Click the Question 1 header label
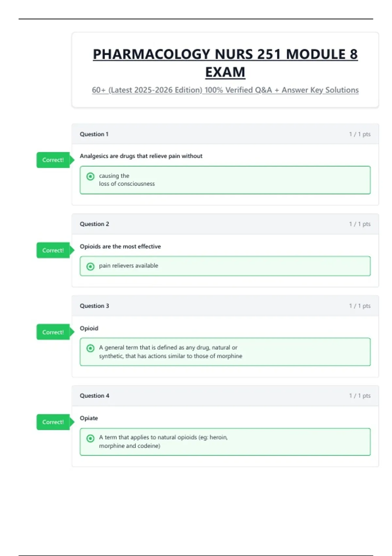This screenshot has height=556, width=392. tap(94, 134)
